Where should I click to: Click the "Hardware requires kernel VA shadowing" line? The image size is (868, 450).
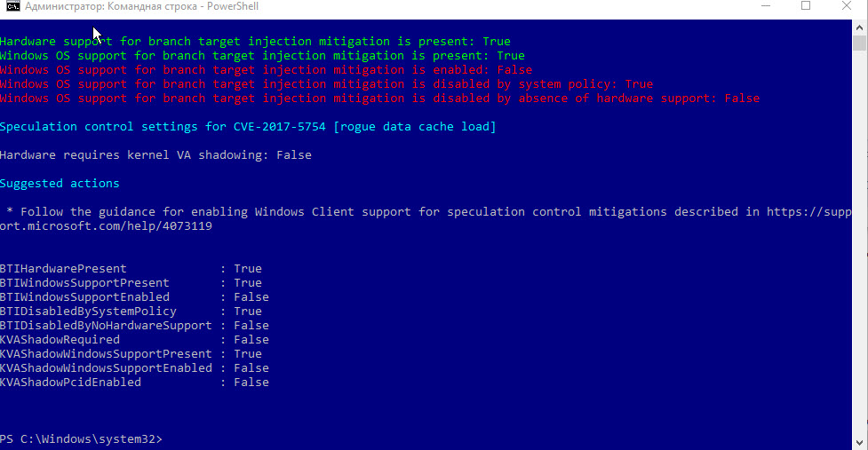tap(155, 155)
